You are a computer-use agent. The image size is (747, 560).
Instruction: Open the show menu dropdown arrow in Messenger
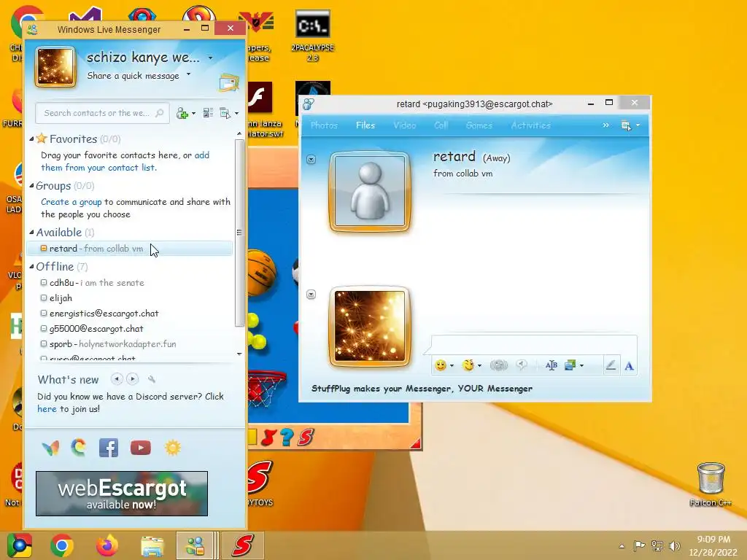click(x=237, y=113)
